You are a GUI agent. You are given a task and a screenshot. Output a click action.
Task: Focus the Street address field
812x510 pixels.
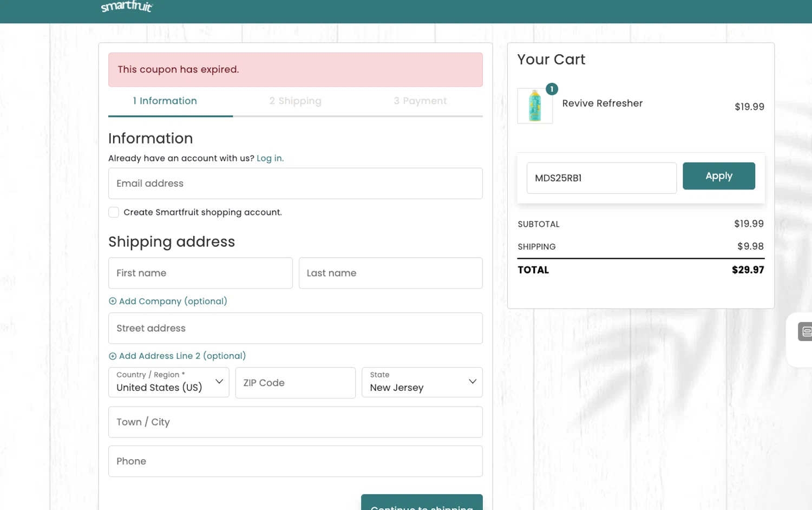296,328
